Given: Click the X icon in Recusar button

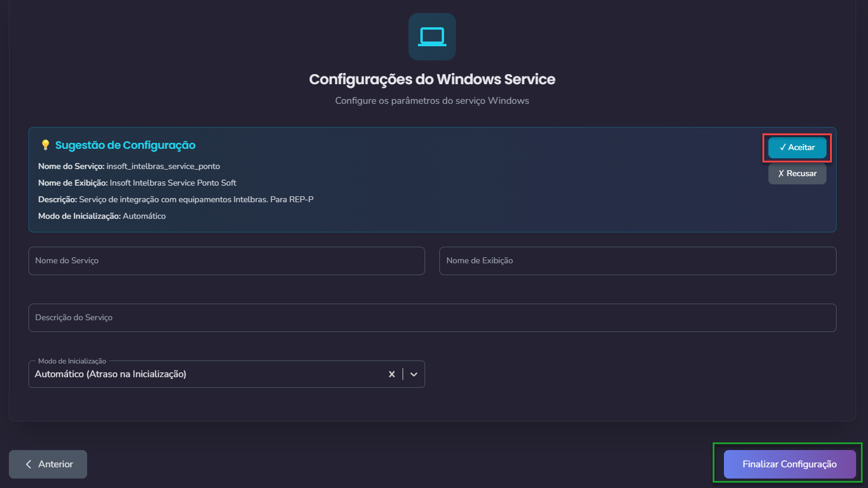Looking at the screenshot, I should [x=781, y=174].
